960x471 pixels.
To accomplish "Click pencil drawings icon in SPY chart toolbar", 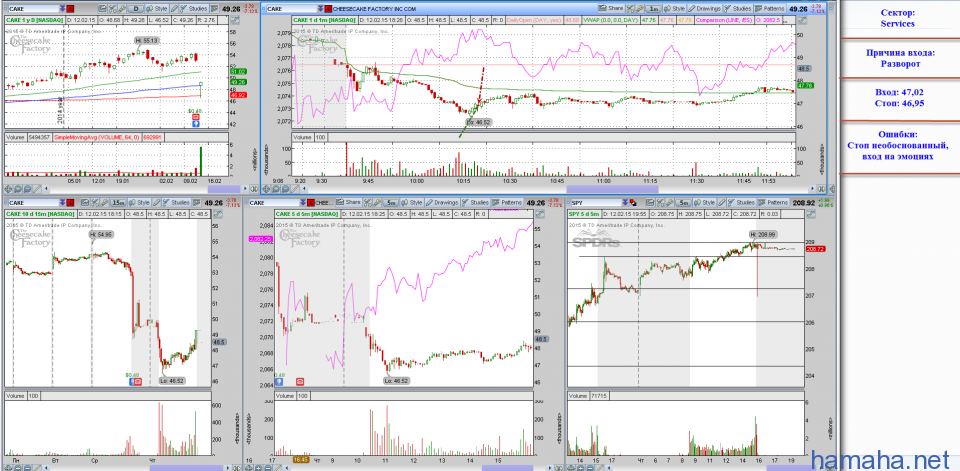I will (x=721, y=203).
